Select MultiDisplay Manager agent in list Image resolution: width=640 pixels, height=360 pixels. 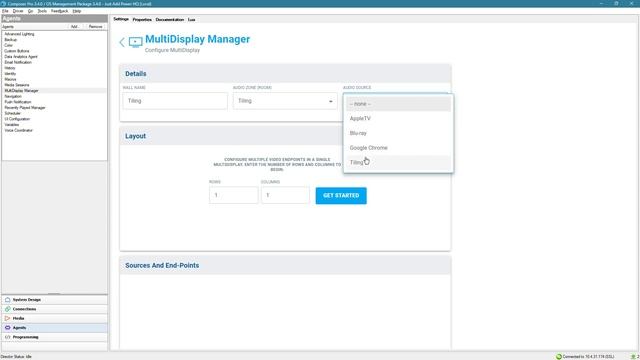[21, 91]
